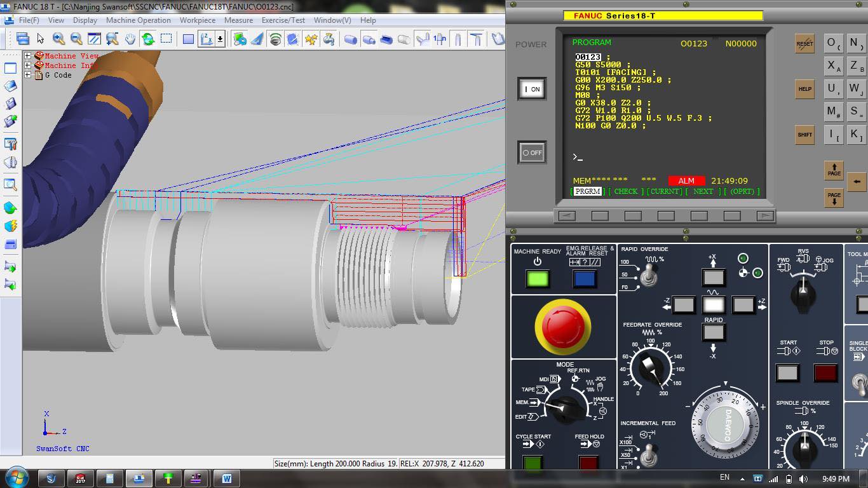Click the +X axis jog key
The height and width of the screenshot is (488, 868).
pyautogui.click(x=714, y=277)
